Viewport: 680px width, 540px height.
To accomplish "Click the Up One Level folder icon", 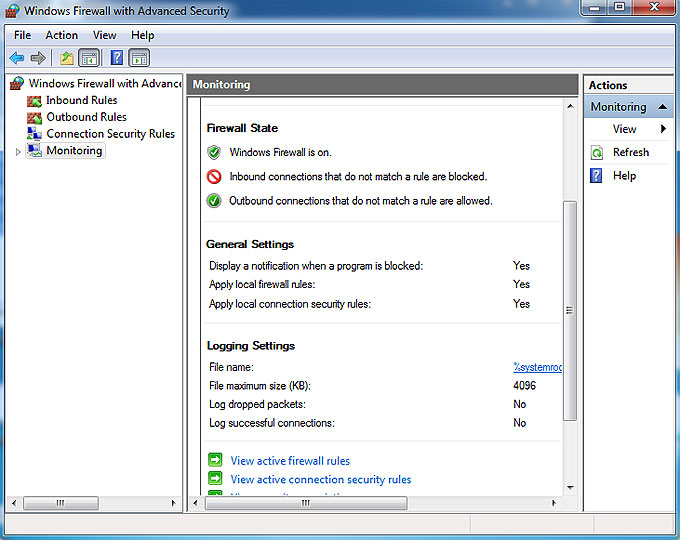I will (67, 58).
